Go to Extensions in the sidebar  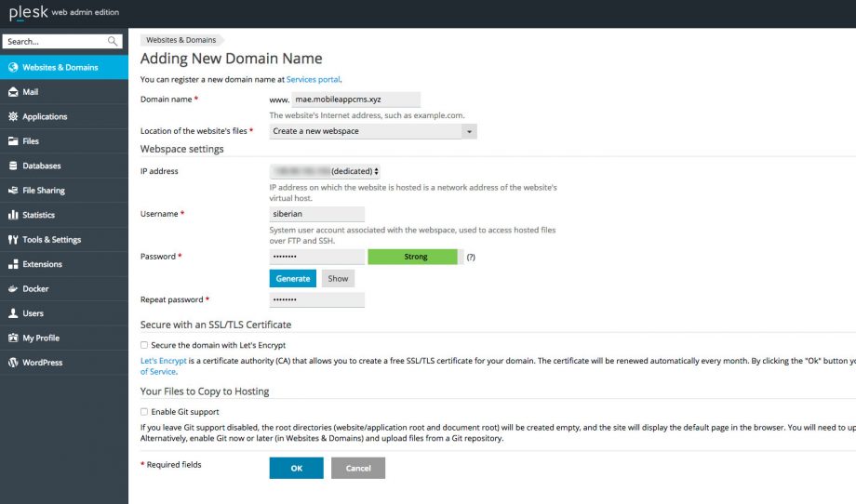(x=42, y=264)
